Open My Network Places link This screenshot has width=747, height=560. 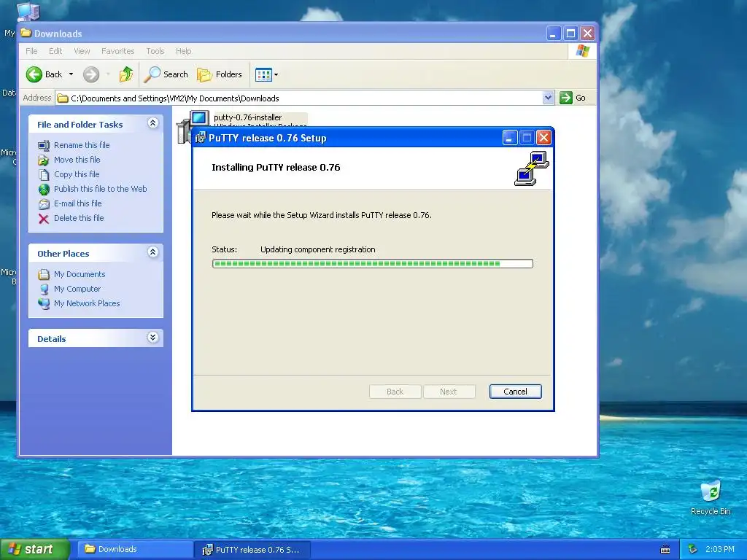click(x=87, y=303)
